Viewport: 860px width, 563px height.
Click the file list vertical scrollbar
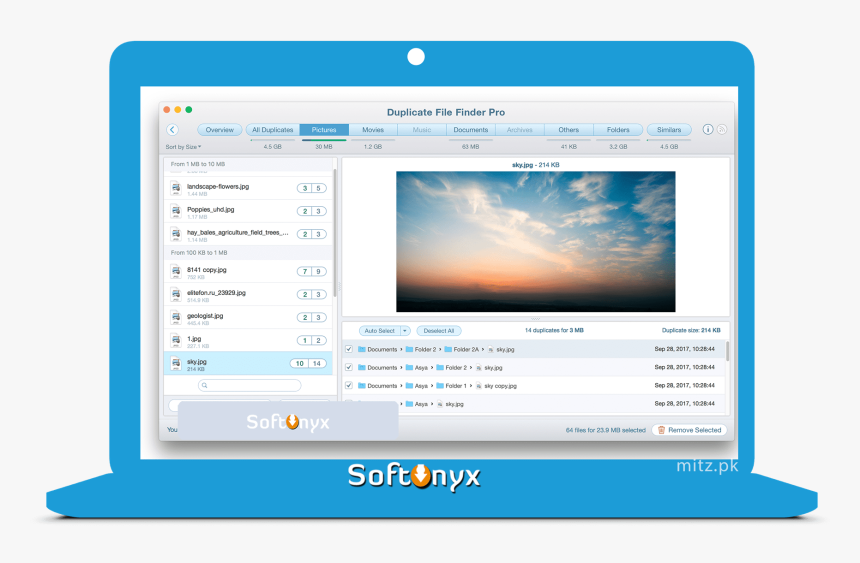(335, 233)
